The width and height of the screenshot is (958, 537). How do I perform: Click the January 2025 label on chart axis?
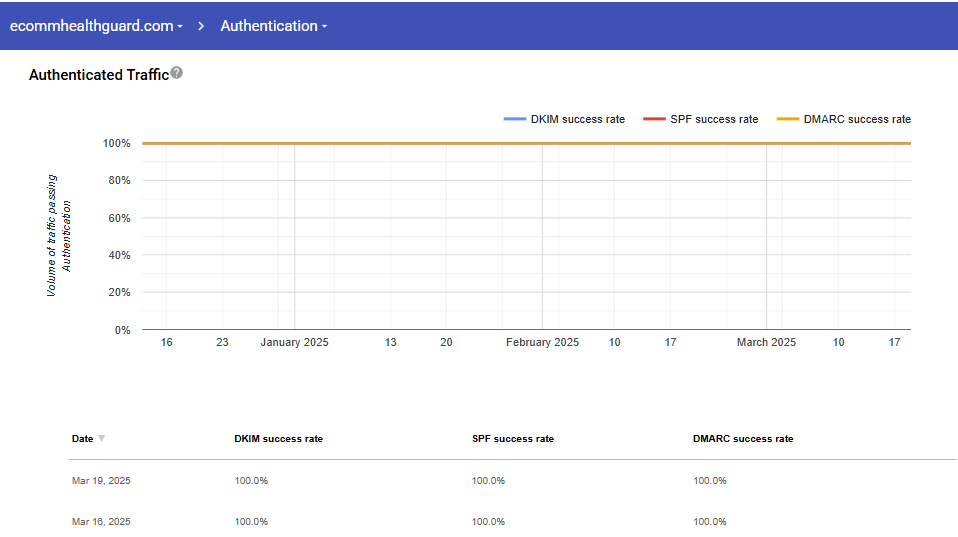294,342
